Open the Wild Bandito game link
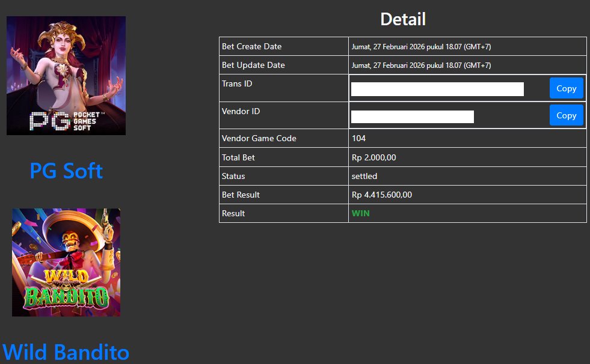 coord(66,353)
